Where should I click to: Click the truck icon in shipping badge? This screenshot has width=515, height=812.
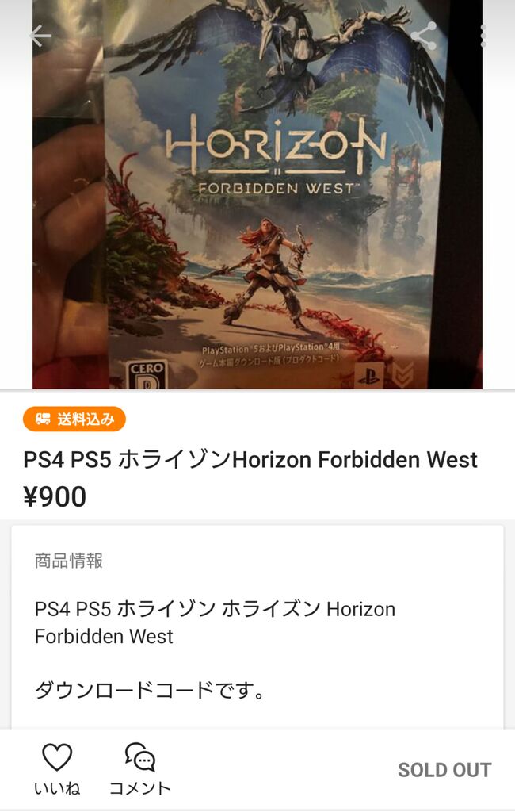pos(43,419)
